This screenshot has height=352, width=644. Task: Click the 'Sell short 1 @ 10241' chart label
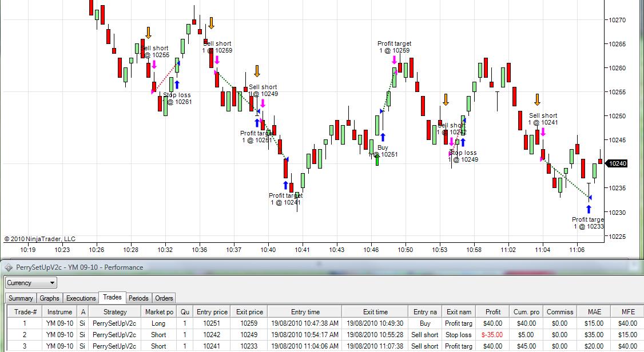pyautogui.click(x=543, y=119)
